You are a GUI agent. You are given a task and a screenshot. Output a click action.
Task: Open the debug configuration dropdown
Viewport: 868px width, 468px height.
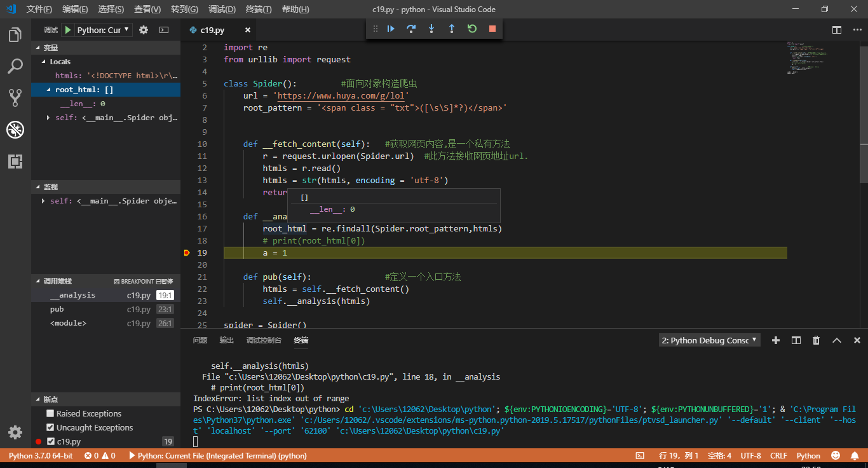(104, 30)
